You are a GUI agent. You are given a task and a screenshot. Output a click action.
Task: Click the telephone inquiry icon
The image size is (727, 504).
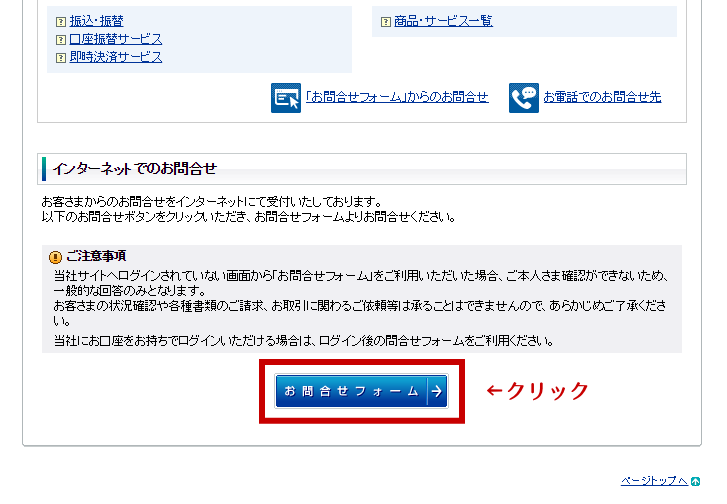coord(524,98)
